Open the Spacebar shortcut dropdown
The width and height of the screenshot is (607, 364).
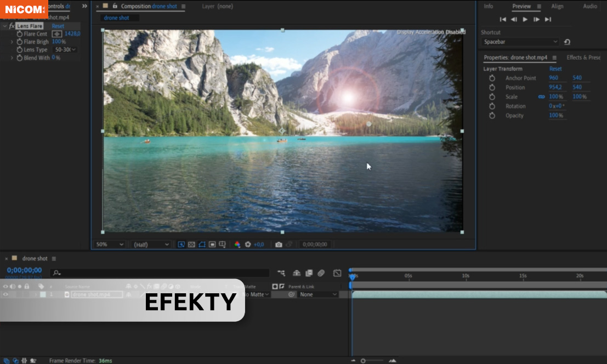click(521, 42)
